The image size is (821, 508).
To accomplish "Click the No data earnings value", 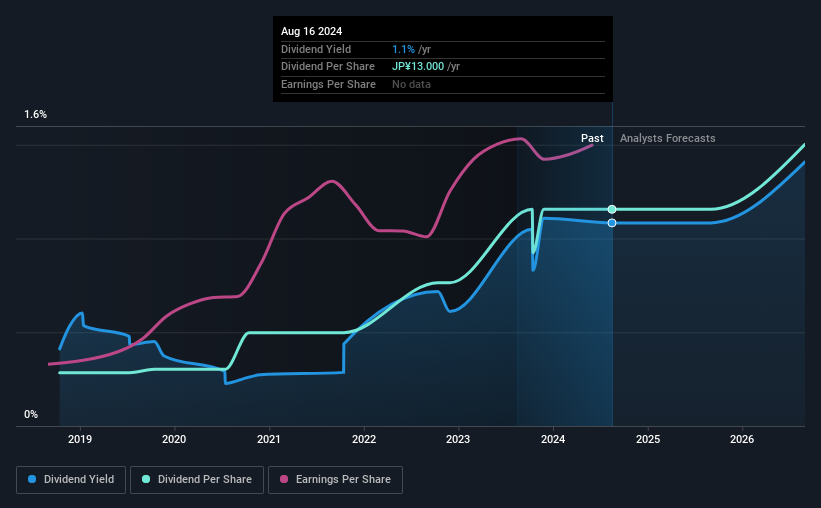I will click(x=412, y=84).
